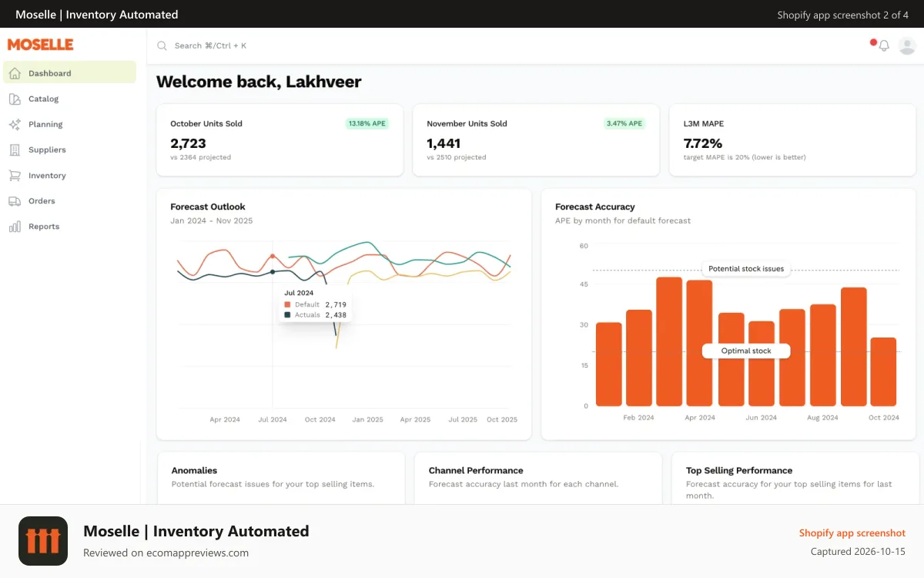
Task: Click the November Units Sold card title
Action: [x=467, y=123]
